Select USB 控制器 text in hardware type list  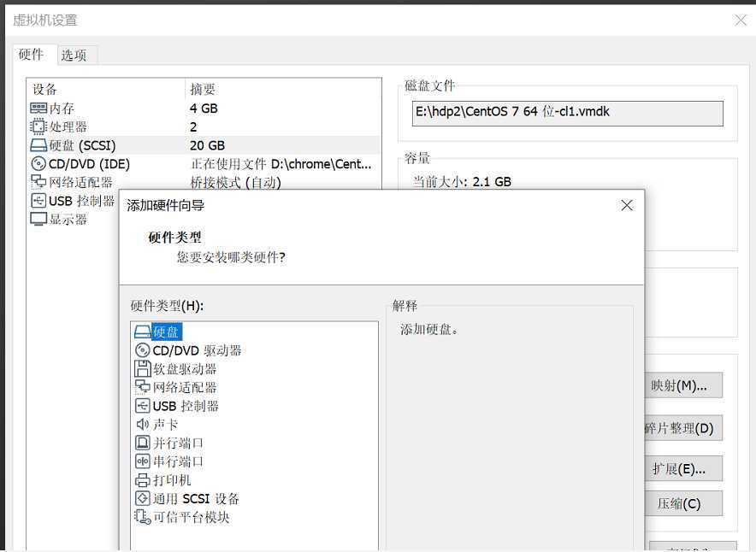tap(186, 406)
